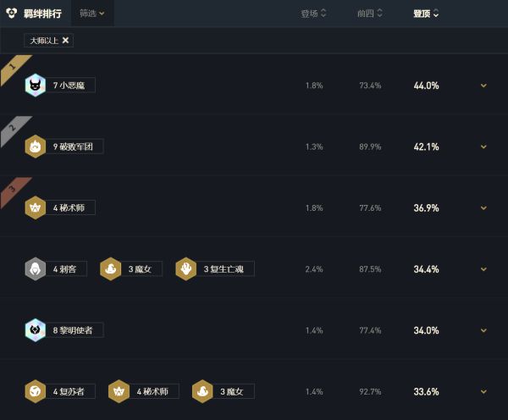Click the 3 魔女 icon in the 刺客 row
This screenshot has height=420, width=508.
(x=110, y=268)
